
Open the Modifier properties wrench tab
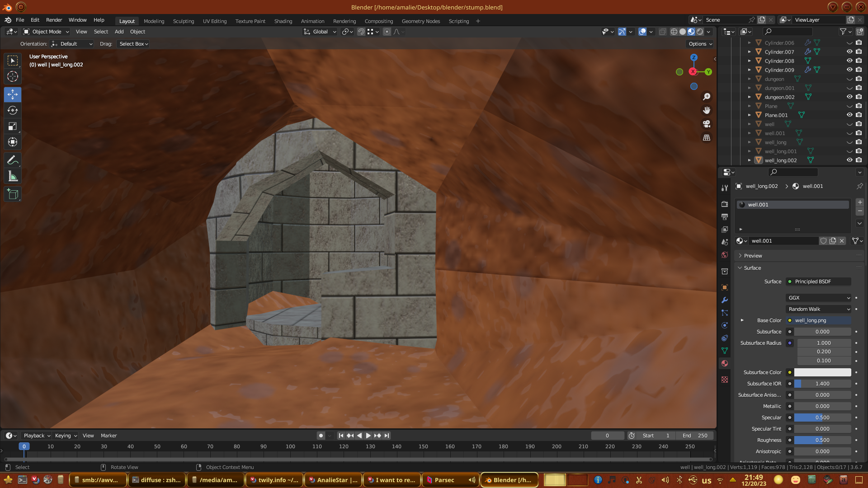[725, 300]
